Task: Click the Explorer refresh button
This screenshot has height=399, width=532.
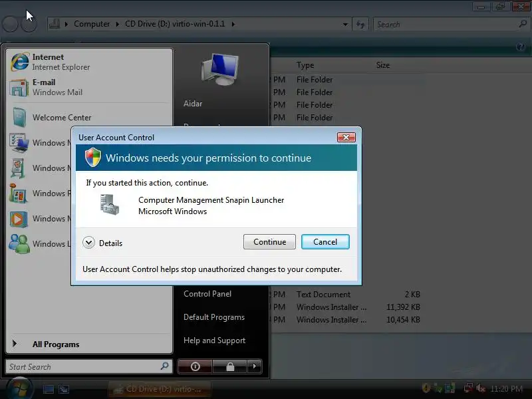Action: pyautogui.click(x=360, y=24)
